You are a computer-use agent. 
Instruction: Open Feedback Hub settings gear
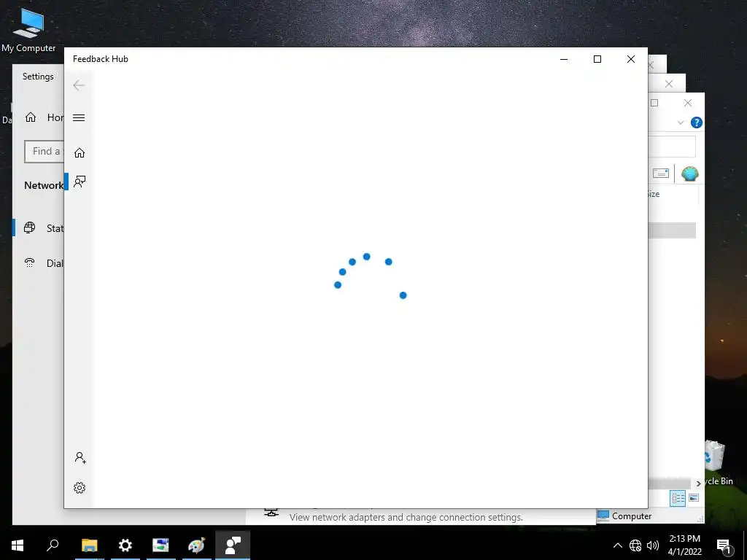(80, 488)
